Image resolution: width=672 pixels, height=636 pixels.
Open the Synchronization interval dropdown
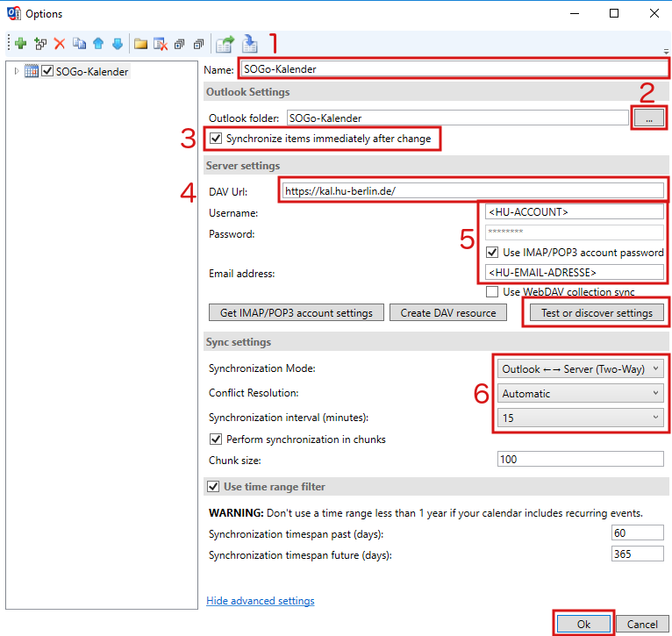click(580, 418)
